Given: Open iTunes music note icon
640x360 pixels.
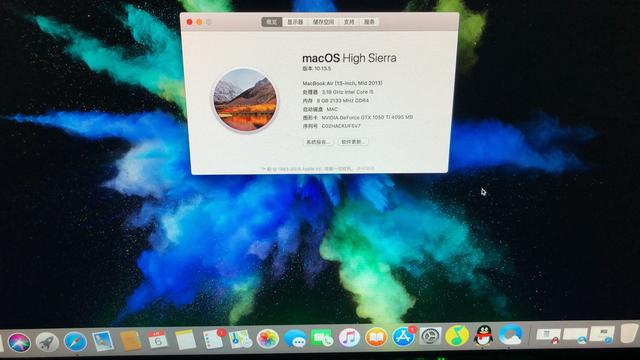Looking at the screenshot, I should coord(349,338).
